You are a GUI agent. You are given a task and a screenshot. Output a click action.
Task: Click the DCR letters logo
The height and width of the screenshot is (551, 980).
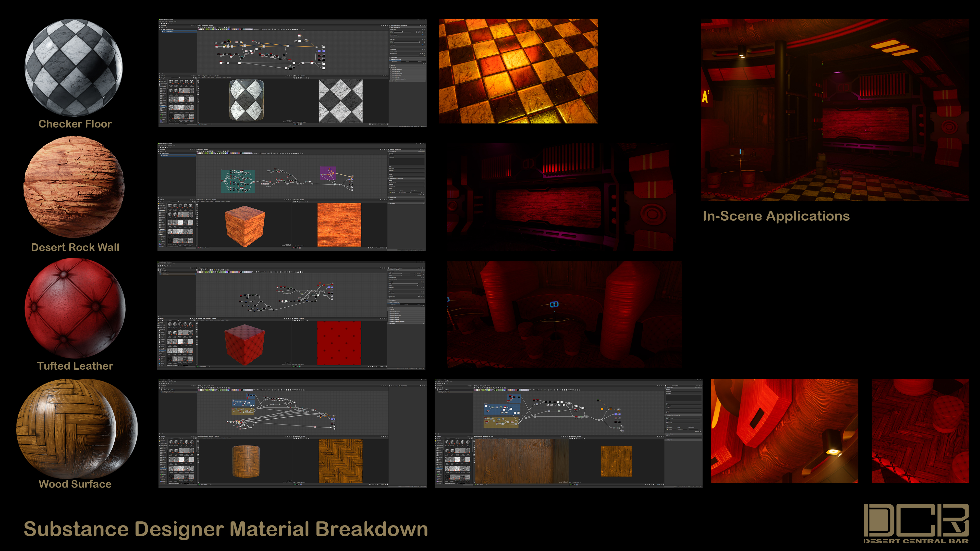point(916,520)
